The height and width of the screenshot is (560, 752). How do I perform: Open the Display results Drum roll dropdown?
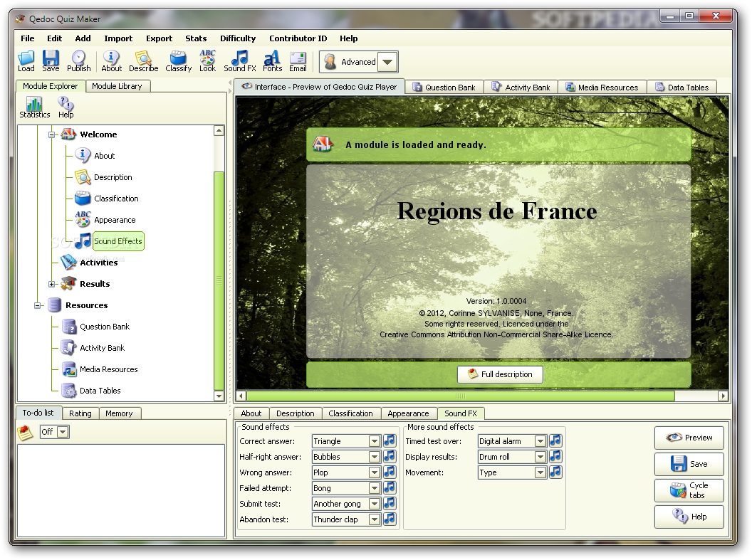click(540, 457)
